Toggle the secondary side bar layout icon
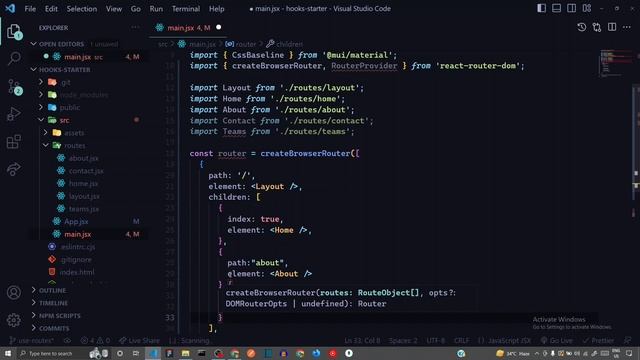Image resolution: width=640 pixels, height=360 pixels. (x=571, y=8)
